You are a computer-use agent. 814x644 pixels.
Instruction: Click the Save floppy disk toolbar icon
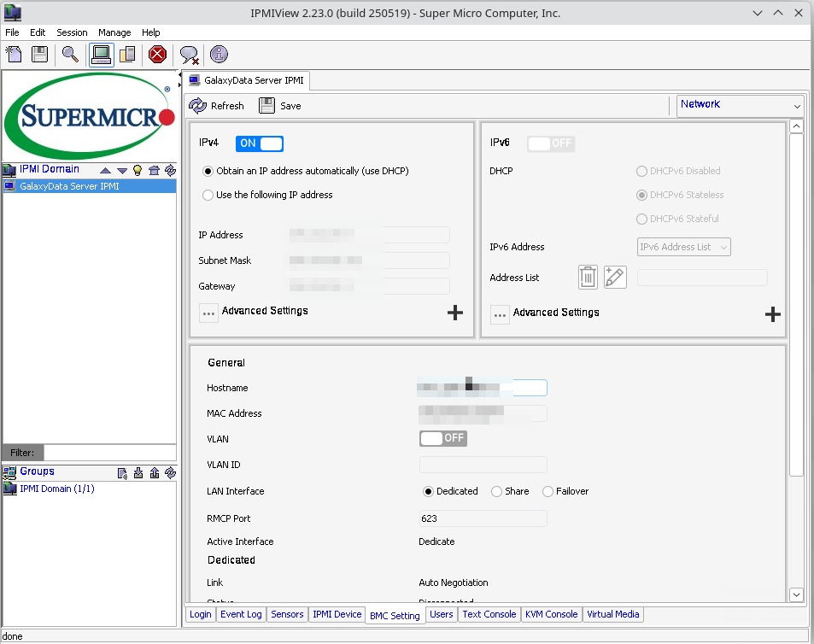pos(39,54)
